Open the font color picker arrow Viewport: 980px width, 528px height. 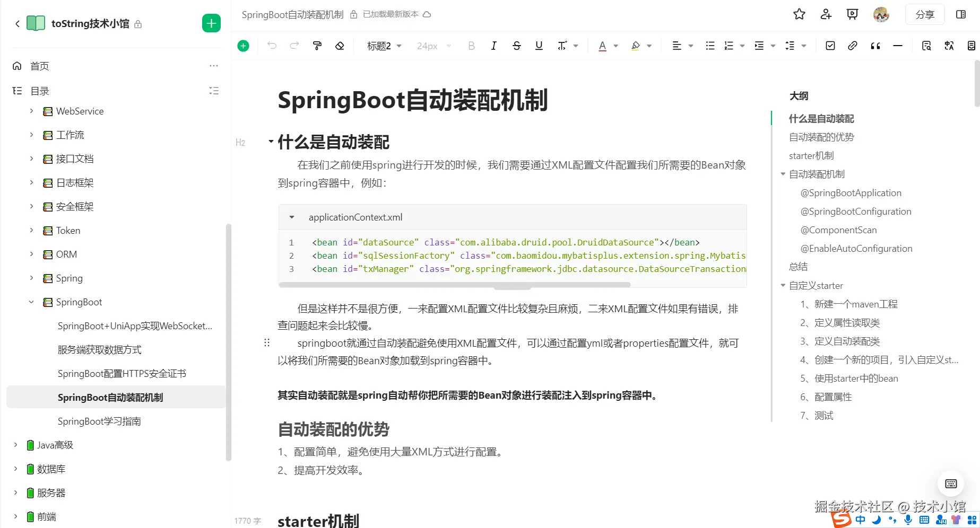[x=616, y=46]
